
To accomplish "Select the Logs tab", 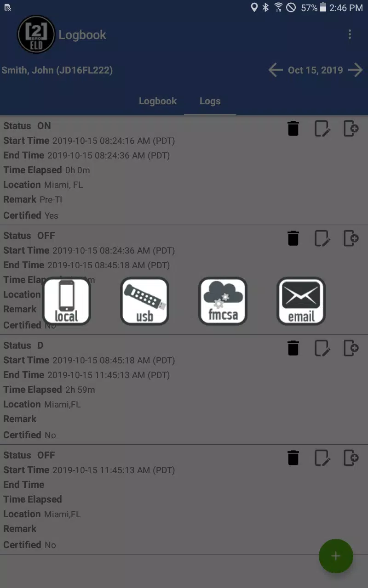I will pos(210,101).
